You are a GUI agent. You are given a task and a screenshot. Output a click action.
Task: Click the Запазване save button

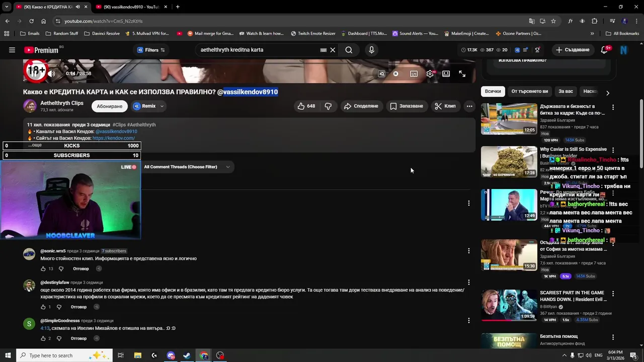point(407,106)
